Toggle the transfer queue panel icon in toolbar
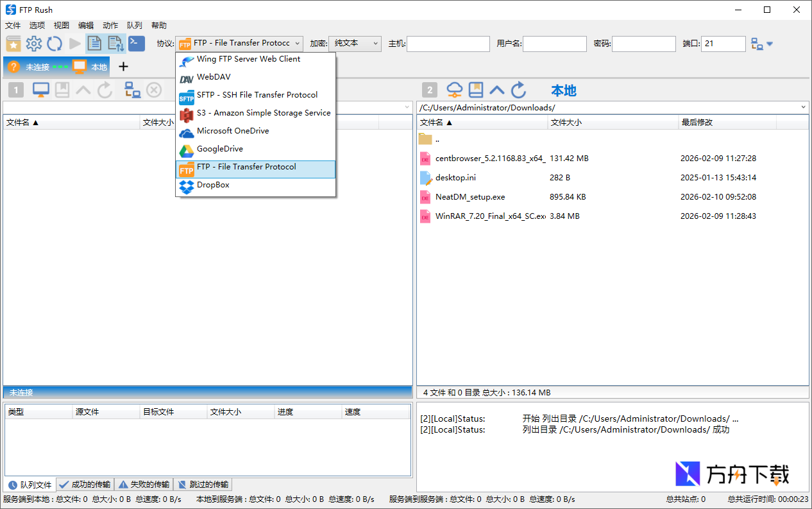This screenshot has width=812, height=509. tap(115, 44)
